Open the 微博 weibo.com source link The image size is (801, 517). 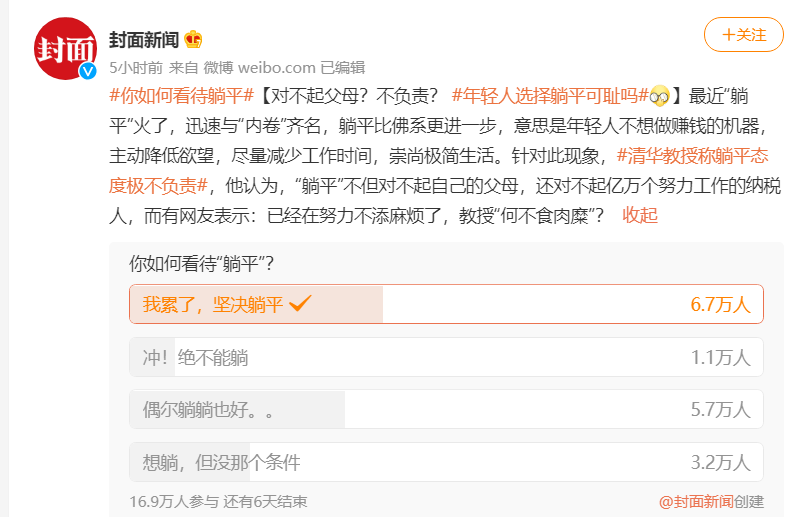(x=260, y=67)
